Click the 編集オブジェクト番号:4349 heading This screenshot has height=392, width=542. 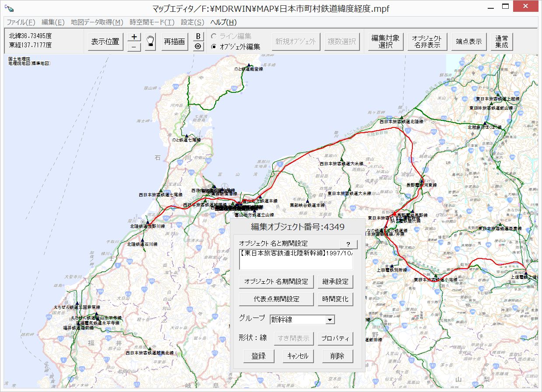(x=298, y=227)
